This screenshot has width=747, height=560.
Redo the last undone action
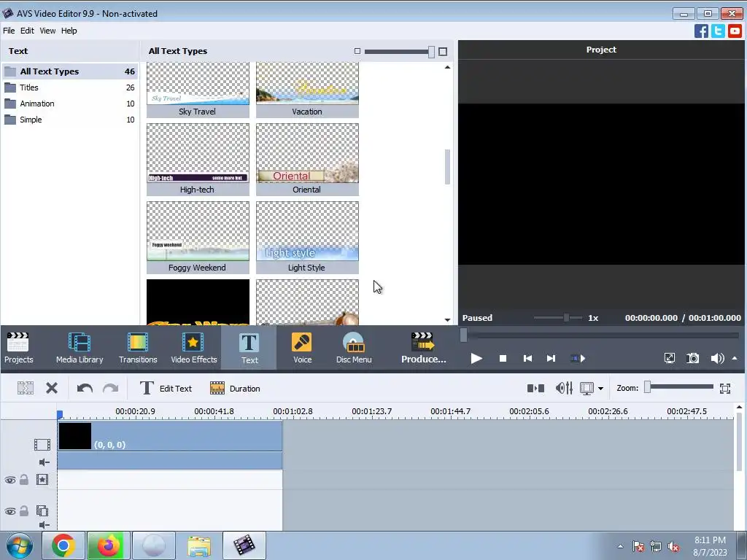[111, 388]
